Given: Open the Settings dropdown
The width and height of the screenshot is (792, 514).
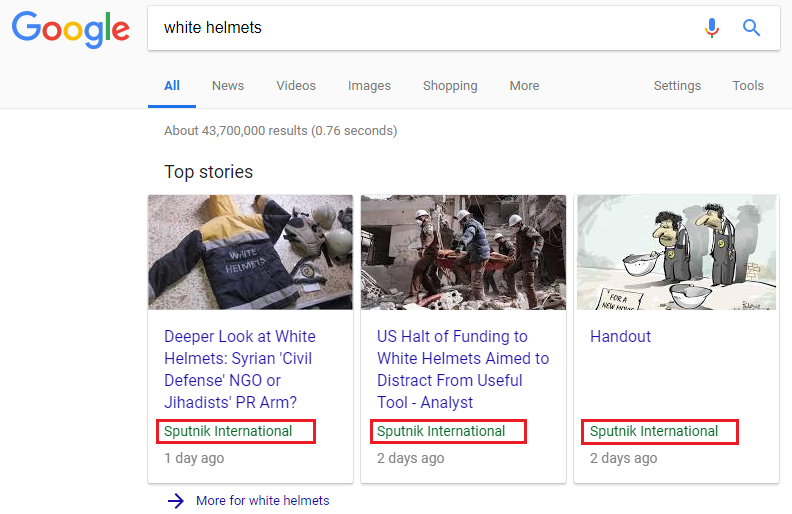Looking at the screenshot, I should pyautogui.click(x=677, y=86).
